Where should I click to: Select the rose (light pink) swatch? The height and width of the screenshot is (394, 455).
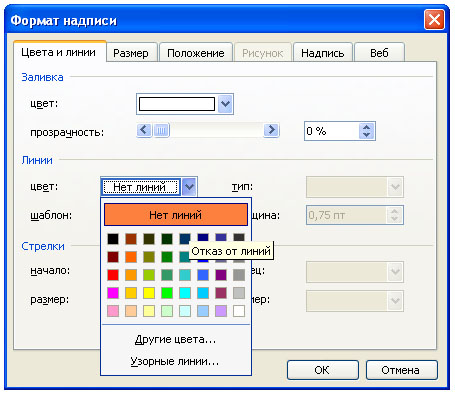pyautogui.click(x=113, y=311)
